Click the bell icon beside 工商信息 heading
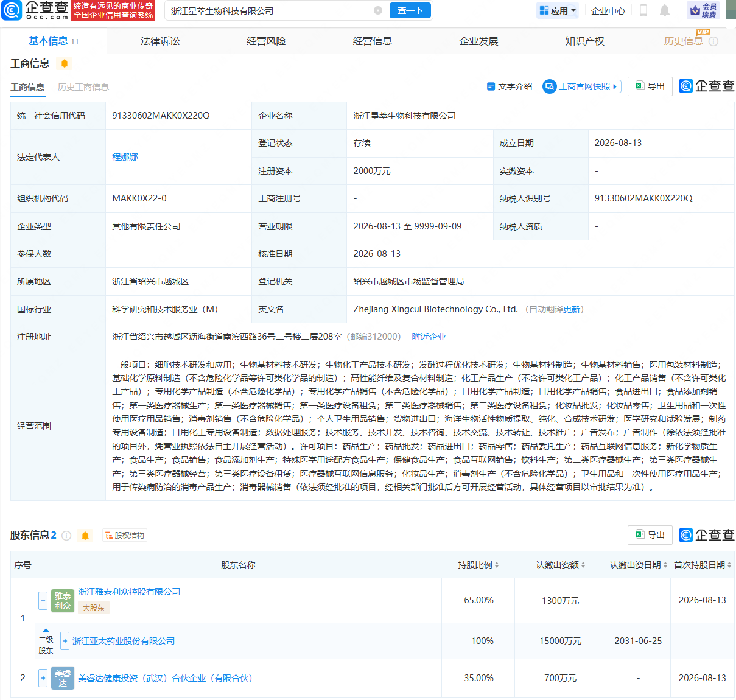Viewport: 736px width, 700px height. pos(65,63)
